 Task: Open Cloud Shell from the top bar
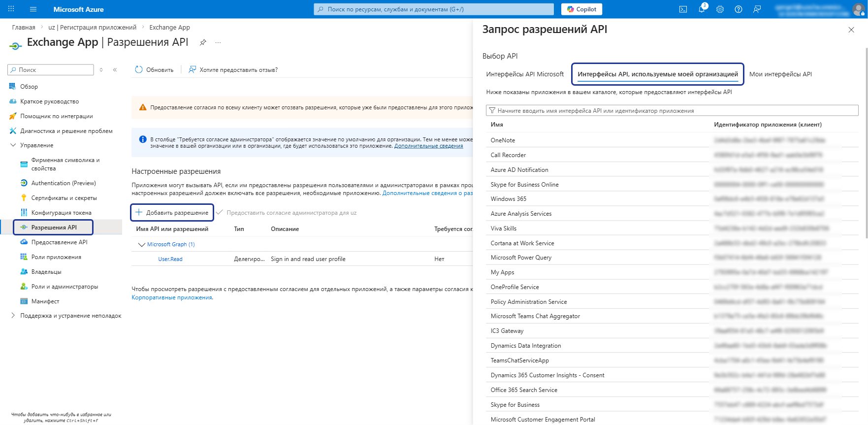click(x=683, y=9)
